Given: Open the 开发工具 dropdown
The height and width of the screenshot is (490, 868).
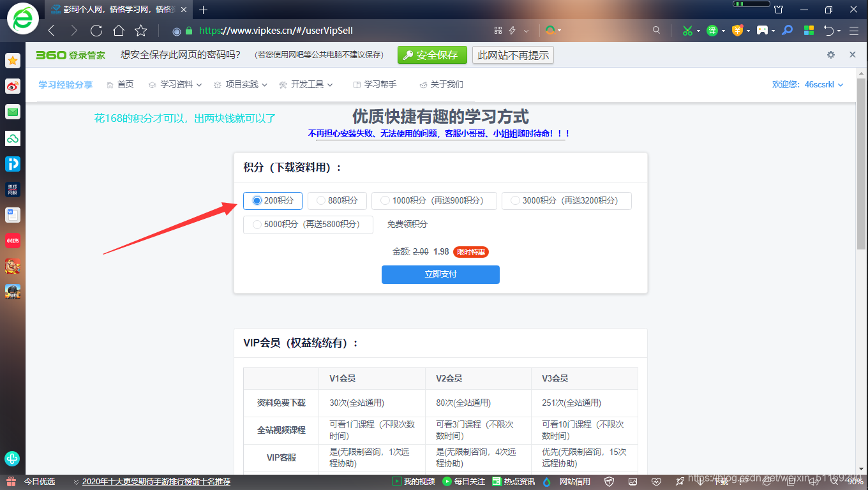Looking at the screenshot, I should [306, 84].
